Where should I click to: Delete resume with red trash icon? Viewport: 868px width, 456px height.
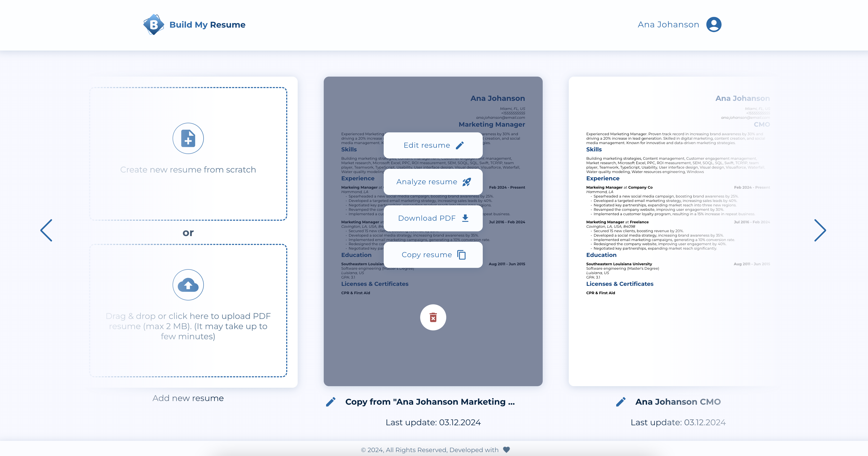click(433, 317)
